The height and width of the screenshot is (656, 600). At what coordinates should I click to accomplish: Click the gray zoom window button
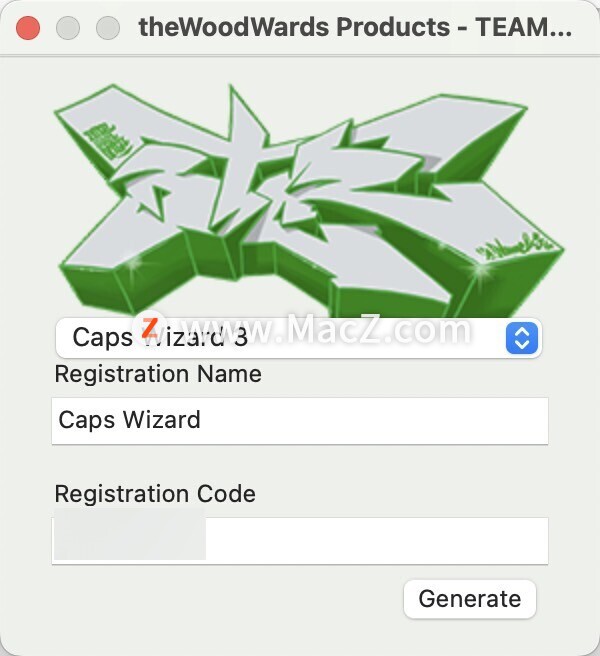pos(108,28)
